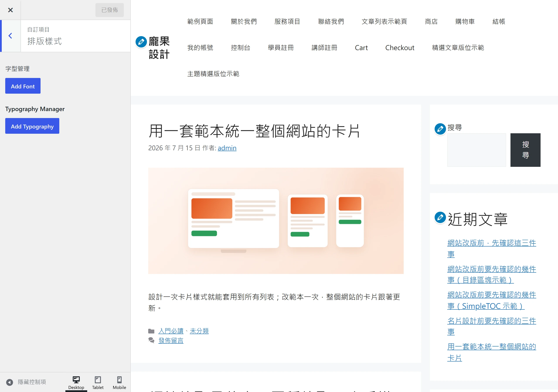This screenshot has width=558, height=392.
Task: Click the author link admin
Action: 227,148
